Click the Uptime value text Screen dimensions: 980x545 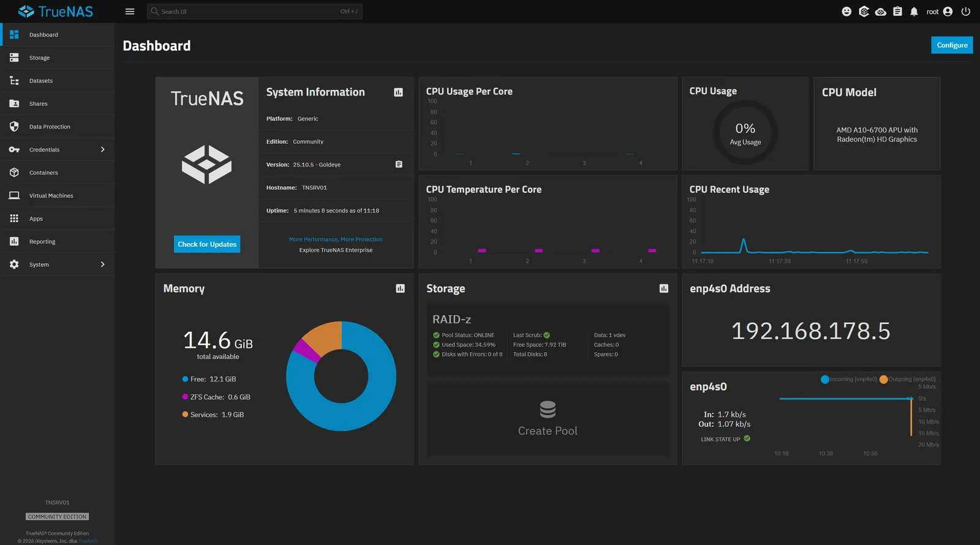(336, 211)
